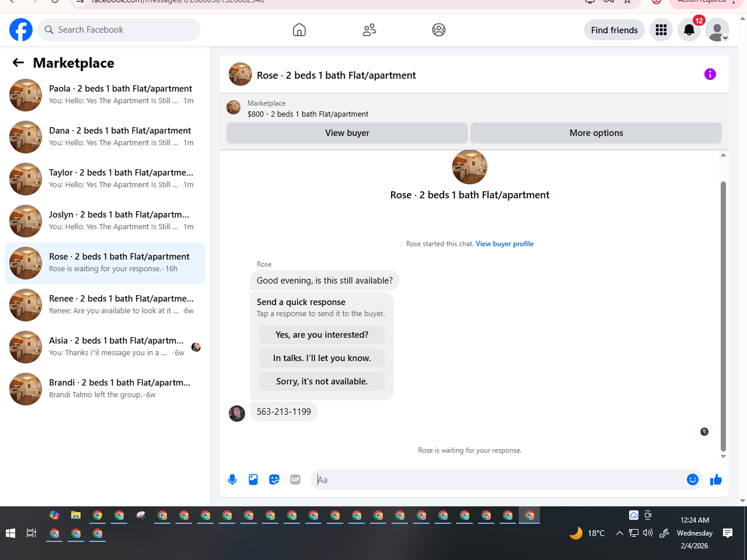Open Windows Start menu
This screenshot has height=560, width=747.
point(10,533)
